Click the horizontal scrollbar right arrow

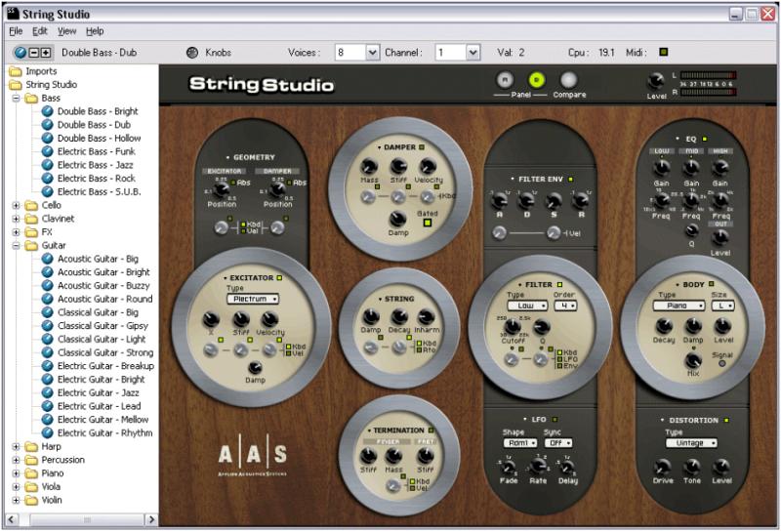[x=151, y=520]
